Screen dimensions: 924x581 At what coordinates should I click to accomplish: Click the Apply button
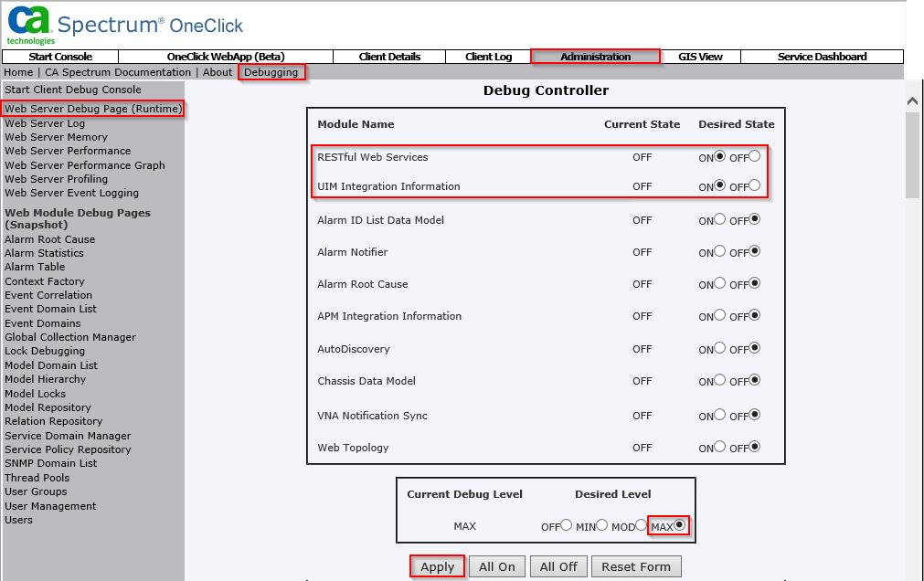437,566
